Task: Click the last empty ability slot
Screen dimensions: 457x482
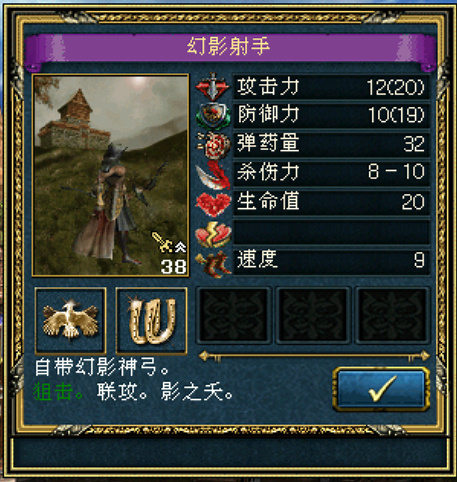Action: pyautogui.click(x=392, y=315)
